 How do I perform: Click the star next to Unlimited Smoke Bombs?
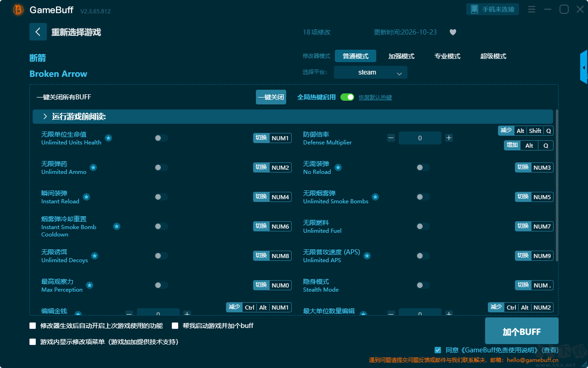375,197
